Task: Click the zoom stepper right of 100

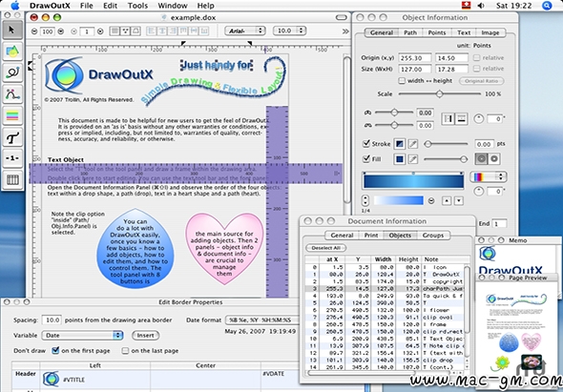Action: pyautogui.click(x=61, y=31)
